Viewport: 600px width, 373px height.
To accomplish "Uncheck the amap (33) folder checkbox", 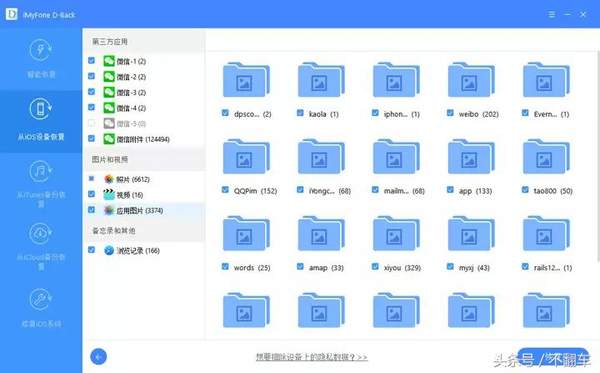I will coord(300,267).
